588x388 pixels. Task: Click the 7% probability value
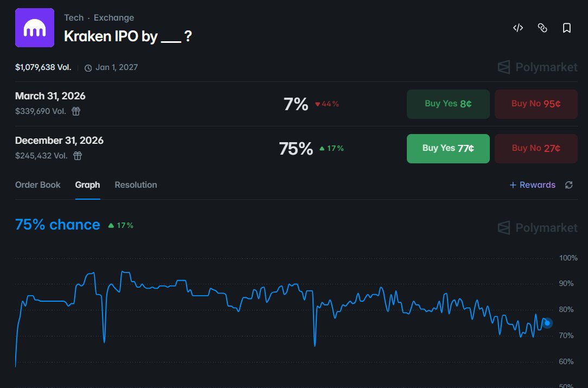296,104
